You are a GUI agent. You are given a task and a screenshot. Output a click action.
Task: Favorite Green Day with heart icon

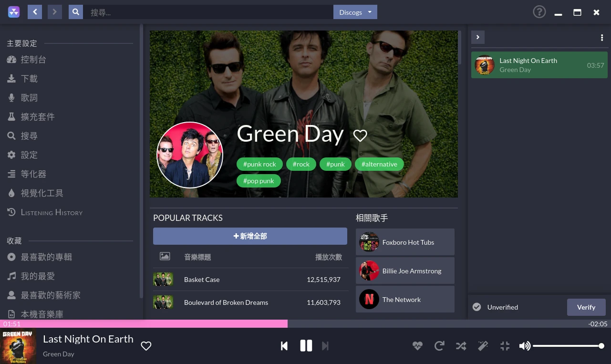click(360, 136)
